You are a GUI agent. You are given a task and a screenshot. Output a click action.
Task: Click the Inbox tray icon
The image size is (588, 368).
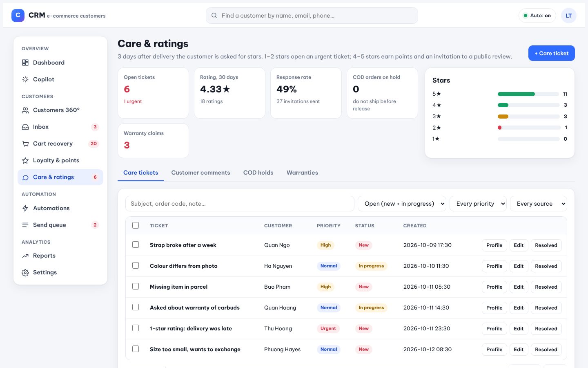(x=25, y=127)
